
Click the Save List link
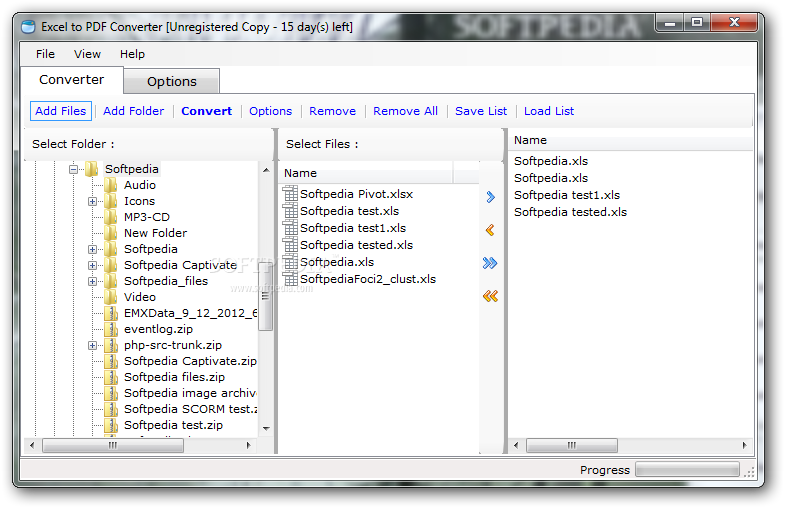(x=481, y=111)
